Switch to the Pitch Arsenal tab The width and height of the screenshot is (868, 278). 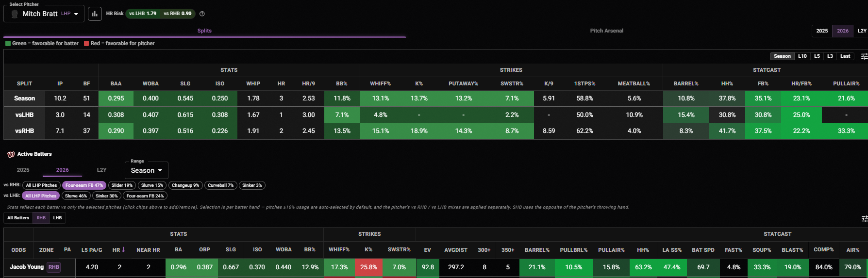coord(606,31)
